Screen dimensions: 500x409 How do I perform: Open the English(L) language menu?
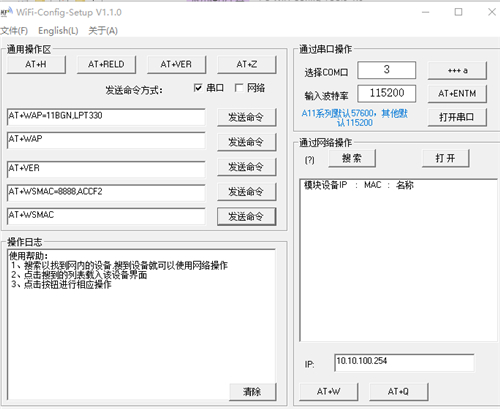tap(58, 31)
